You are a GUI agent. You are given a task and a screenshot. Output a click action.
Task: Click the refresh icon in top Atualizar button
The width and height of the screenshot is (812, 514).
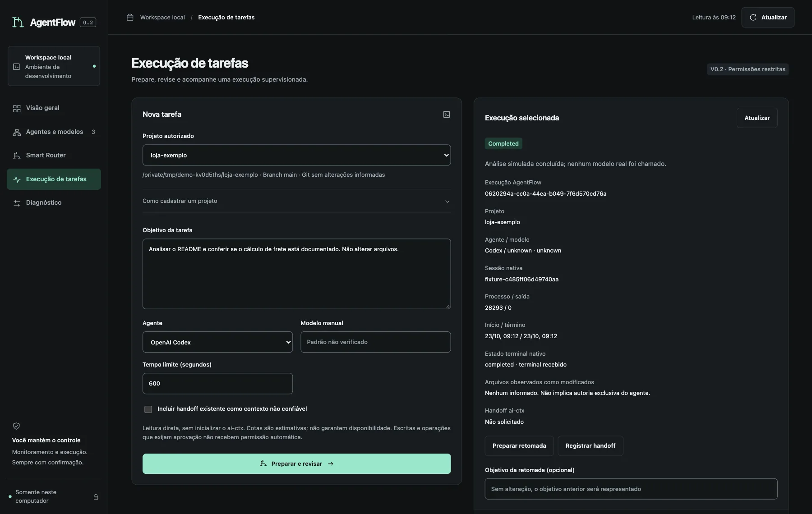click(x=753, y=17)
